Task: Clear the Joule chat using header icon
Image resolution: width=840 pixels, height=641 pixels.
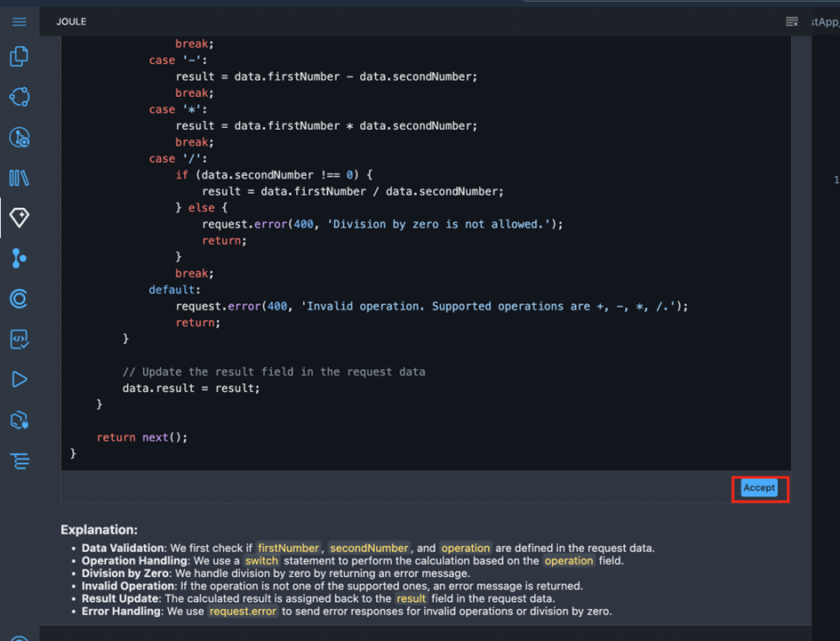Action: tap(791, 21)
